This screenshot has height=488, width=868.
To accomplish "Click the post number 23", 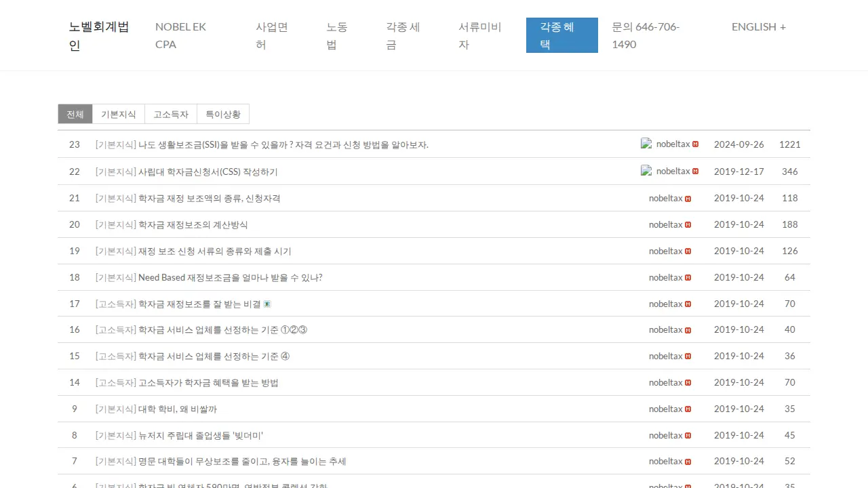I will coord(75,144).
